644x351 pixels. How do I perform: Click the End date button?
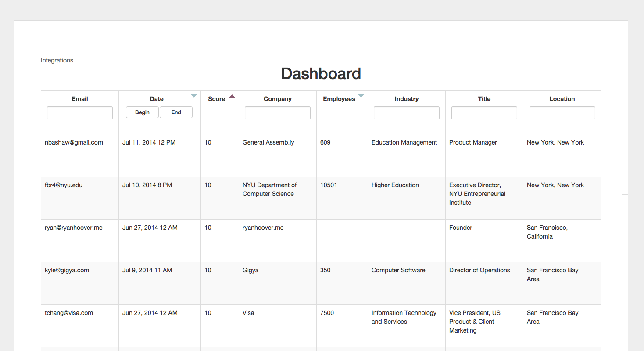pyautogui.click(x=176, y=112)
